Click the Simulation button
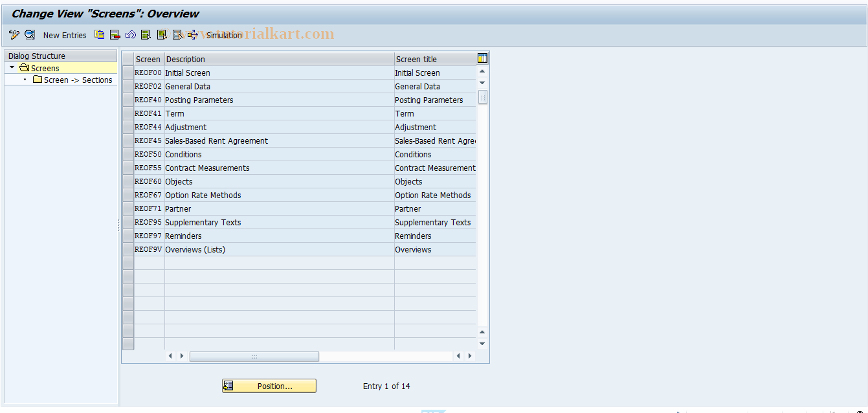Viewport: 868px width, 413px height. [x=224, y=35]
